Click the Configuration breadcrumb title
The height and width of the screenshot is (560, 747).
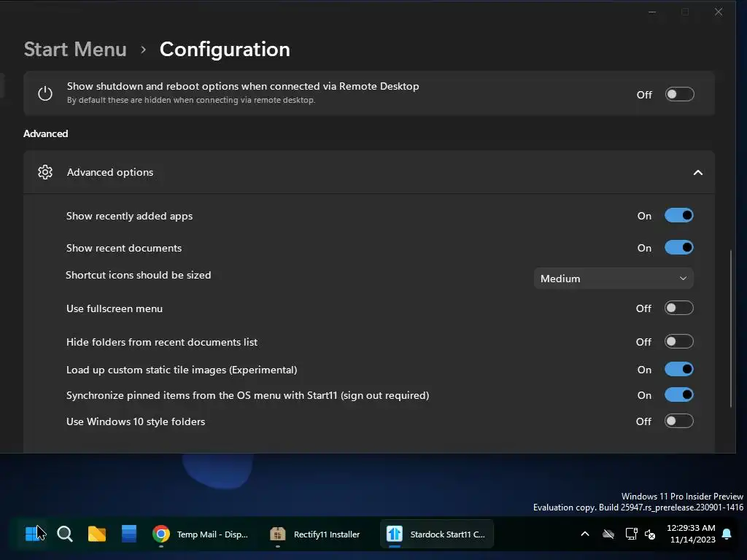pos(225,50)
